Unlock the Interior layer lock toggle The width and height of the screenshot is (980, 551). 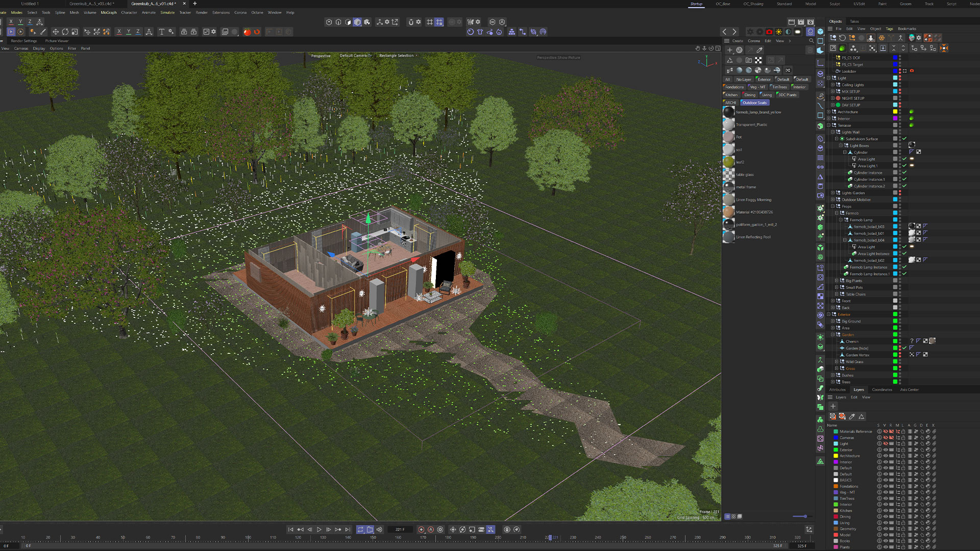[x=903, y=462]
